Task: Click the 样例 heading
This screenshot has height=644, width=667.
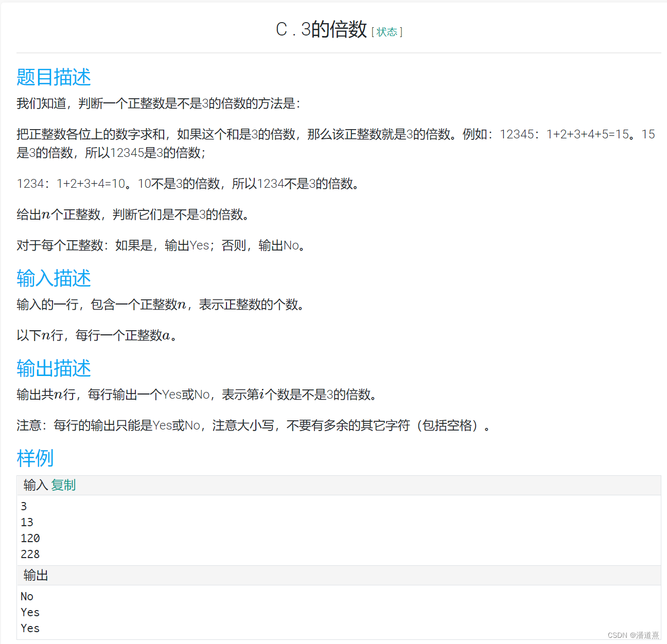Action: click(35, 458)
